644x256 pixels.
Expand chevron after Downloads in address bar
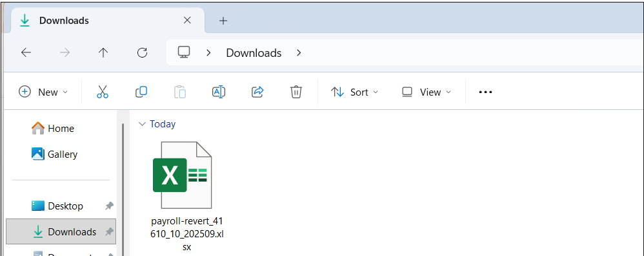point(299,52)
